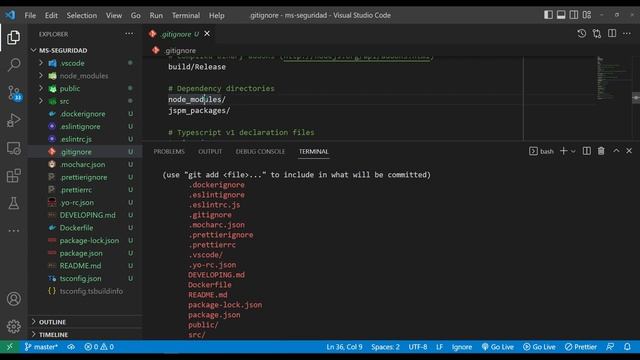Open the timeline history icon in editor toolbar
The height and width of the screenshot is (360, 640).
coord(582,34)
